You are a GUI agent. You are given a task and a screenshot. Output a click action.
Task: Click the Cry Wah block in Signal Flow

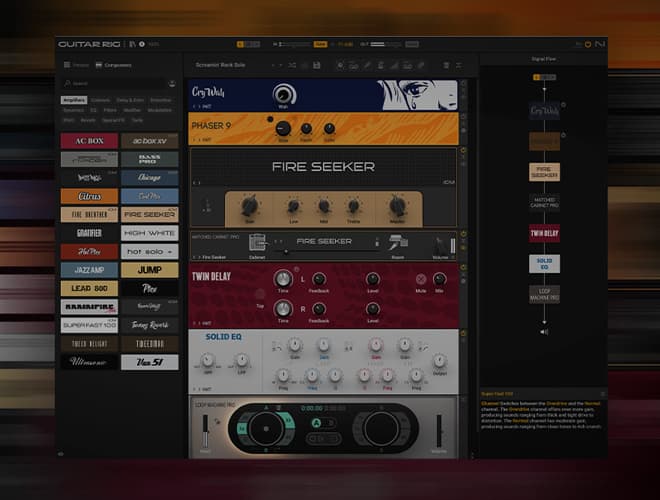pyautogui.click(x=544, y=111)
